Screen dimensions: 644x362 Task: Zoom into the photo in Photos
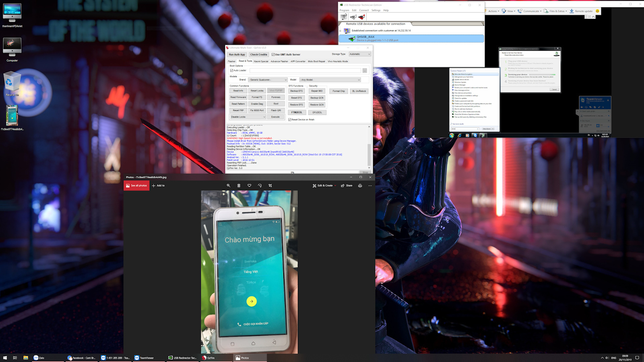[x=229, y=185]
